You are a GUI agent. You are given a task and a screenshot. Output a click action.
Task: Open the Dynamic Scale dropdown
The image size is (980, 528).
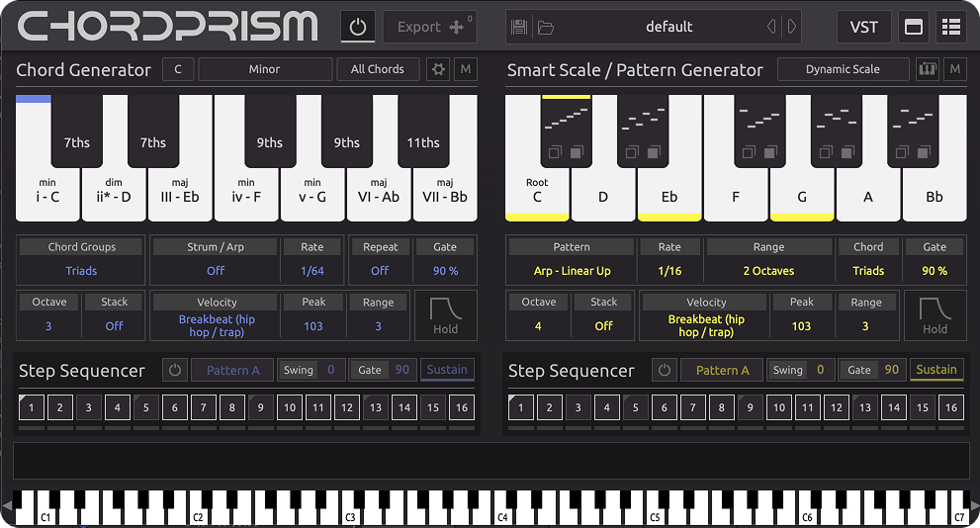pyautogui.click(x=843, y=69)
